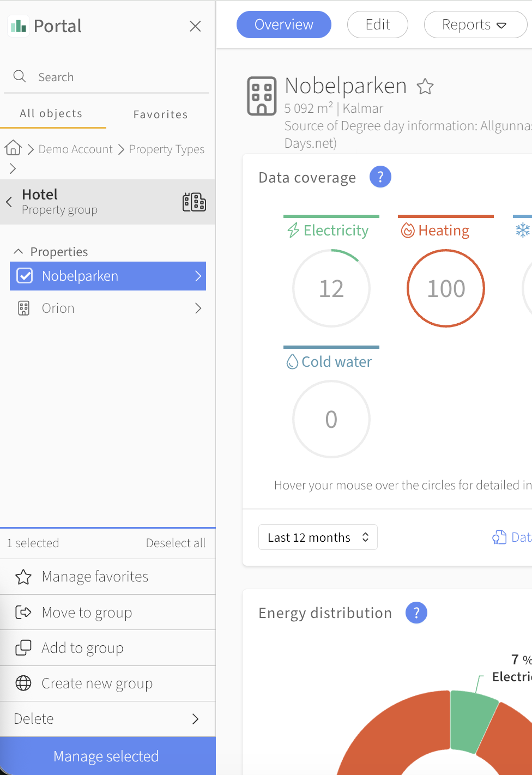Click the Cold water droplet icon
This screenshot has height=775, width=532.
[293, 361]
